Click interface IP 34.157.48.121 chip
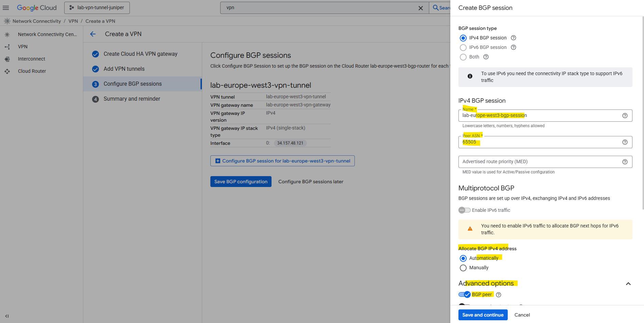The image size is (644, 323). pos(290,143)
